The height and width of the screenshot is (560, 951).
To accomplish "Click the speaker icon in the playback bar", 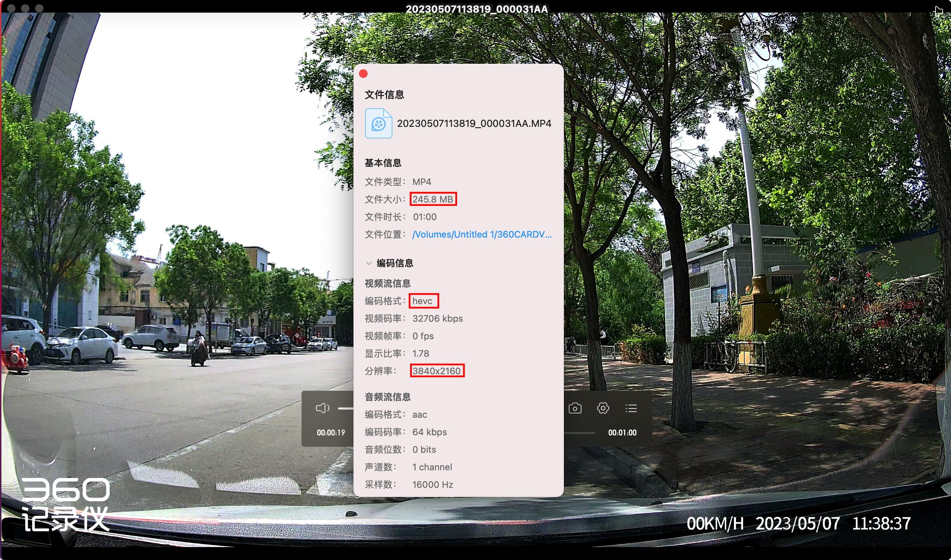I will pyautogui.click(x=323, y=408).
